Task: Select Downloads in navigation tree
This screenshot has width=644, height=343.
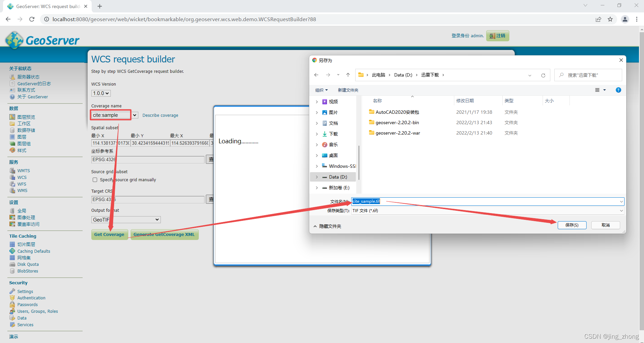Action: click(x=333, y=134)
